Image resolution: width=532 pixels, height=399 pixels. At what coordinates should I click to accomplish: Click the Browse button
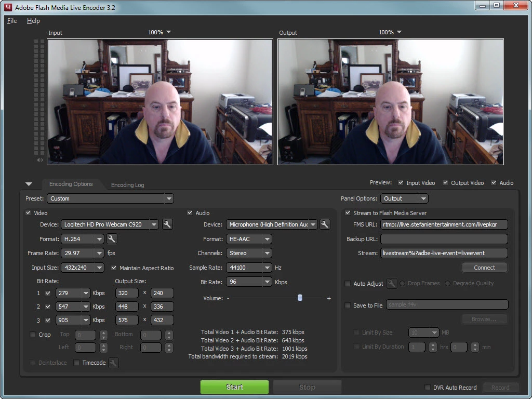485,320
